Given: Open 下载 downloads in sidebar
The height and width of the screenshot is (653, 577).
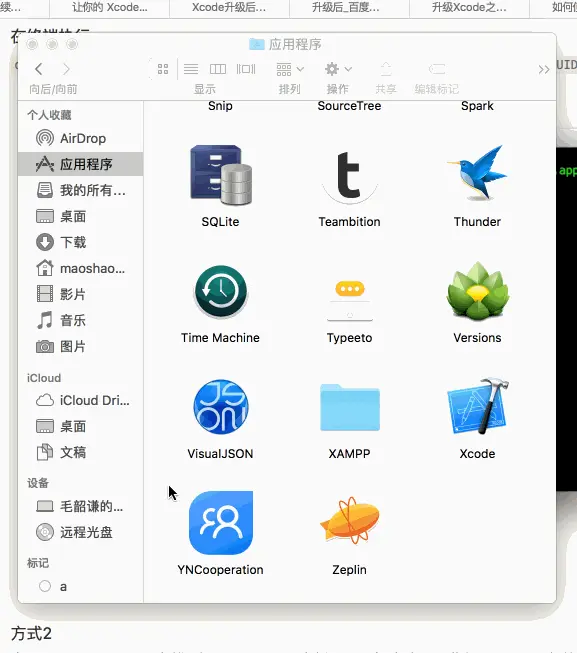Looking at the screenshot, I should point(80,242).
